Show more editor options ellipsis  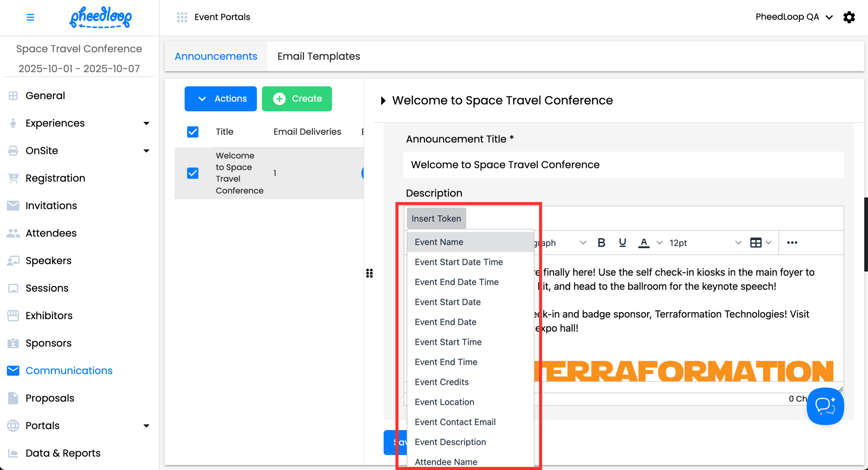792,243
